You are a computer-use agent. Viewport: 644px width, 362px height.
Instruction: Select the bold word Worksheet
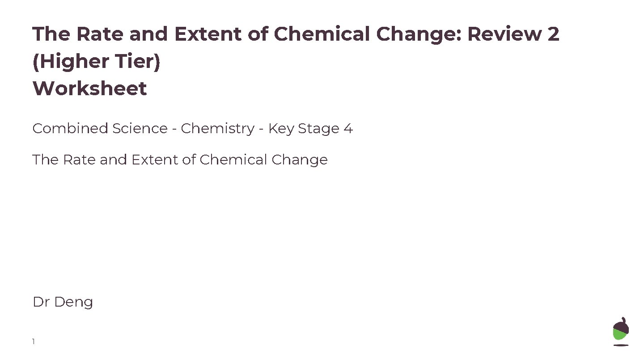[x=89, y=88]
